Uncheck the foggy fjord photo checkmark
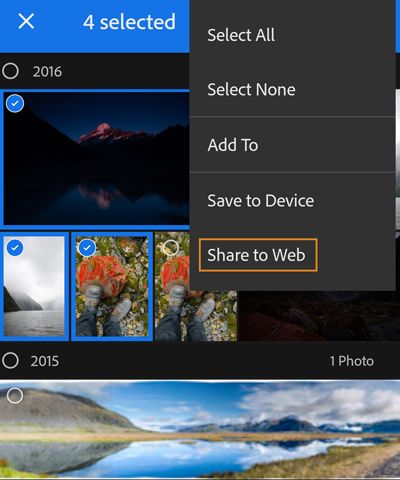The width and height of the screenshot is (400, 480). 15,248
